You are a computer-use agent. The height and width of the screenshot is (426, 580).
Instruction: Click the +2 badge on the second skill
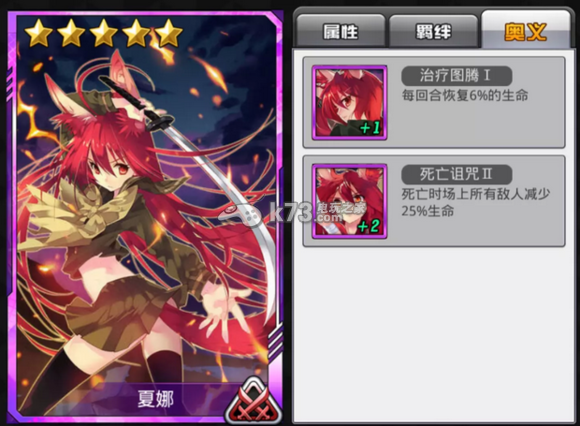(369, 226)
